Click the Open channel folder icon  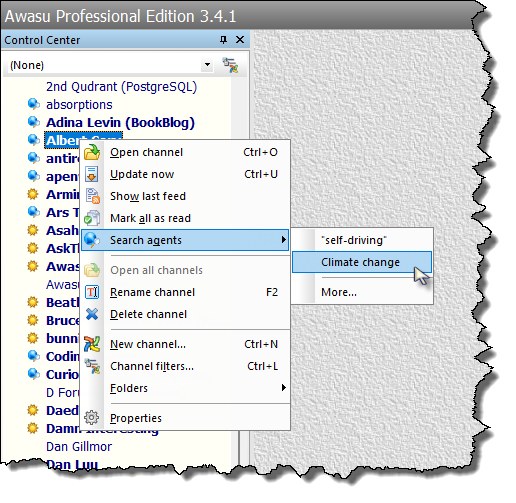pyautogui.click(x=92, y=152)
